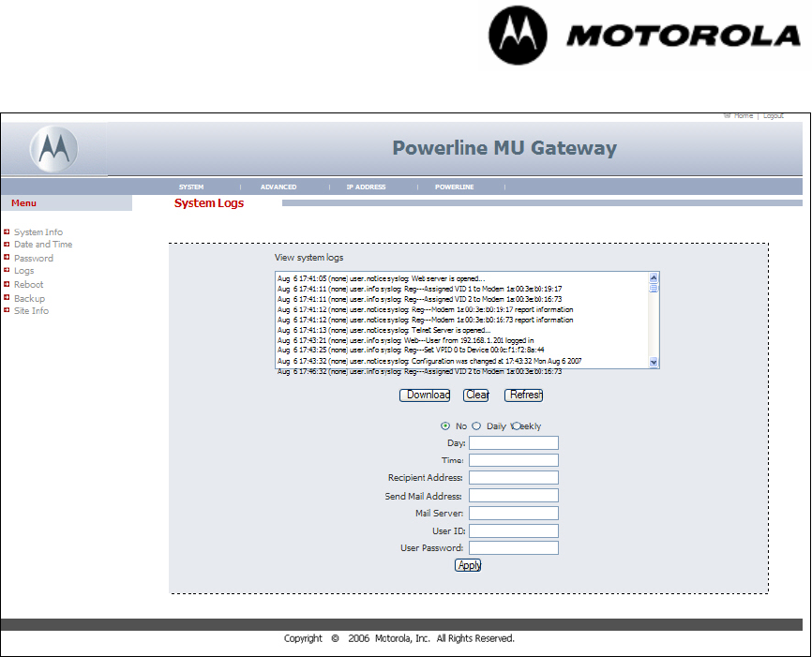Click the Home link in the top corner

[x=744, y=116]
